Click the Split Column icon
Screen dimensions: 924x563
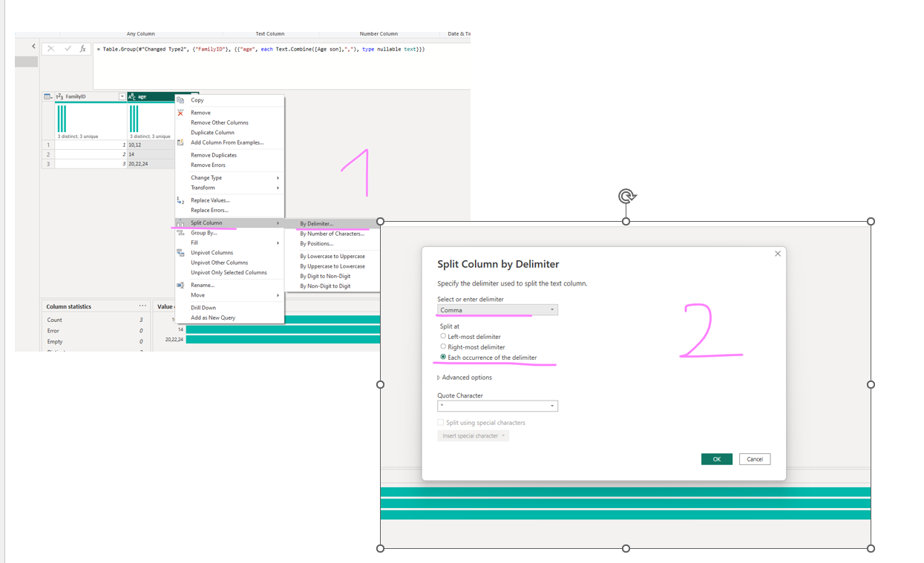180,223
